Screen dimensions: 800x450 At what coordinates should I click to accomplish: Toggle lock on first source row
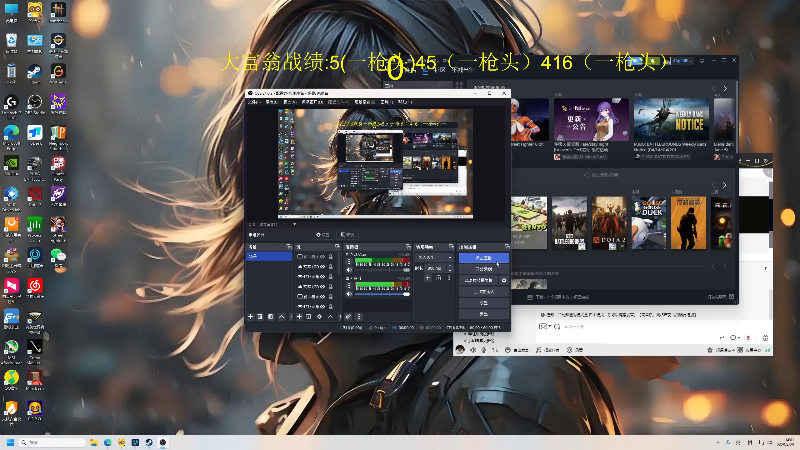tap(331, 257)
